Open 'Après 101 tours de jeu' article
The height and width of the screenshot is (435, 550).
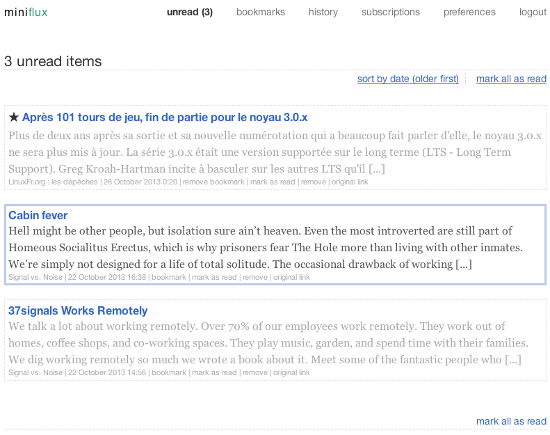pos(165,117)
